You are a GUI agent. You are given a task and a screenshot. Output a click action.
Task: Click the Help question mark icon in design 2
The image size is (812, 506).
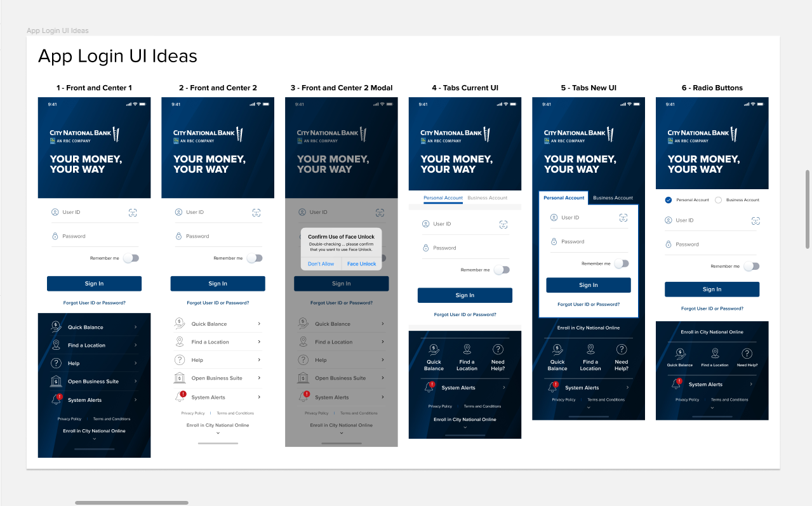click(x=178, y=360)
